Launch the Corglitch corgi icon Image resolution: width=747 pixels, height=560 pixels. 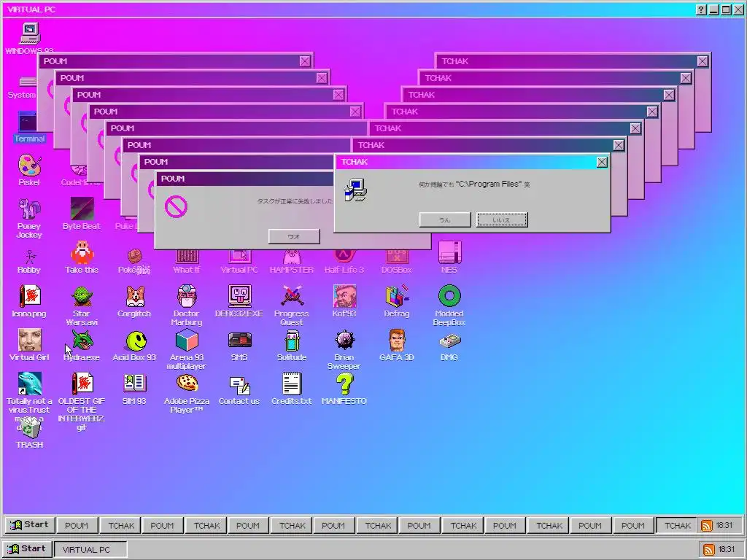(135, 296)
